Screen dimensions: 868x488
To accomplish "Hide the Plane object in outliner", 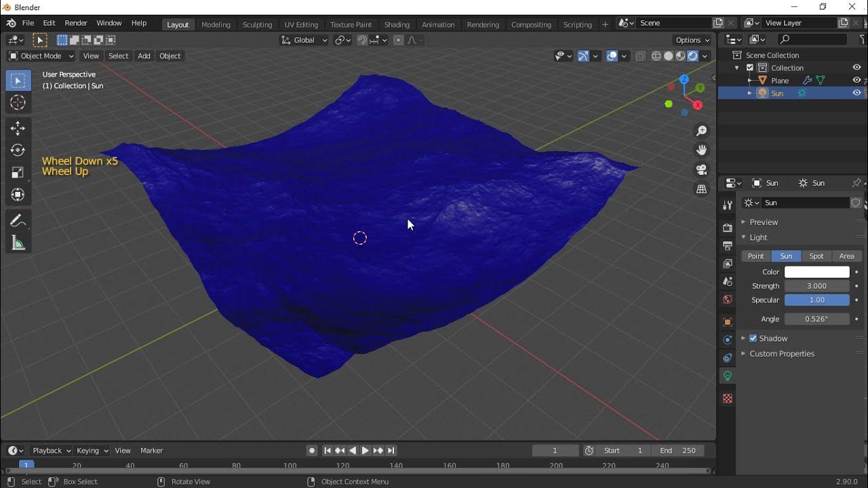I will [x=856, y=80].
